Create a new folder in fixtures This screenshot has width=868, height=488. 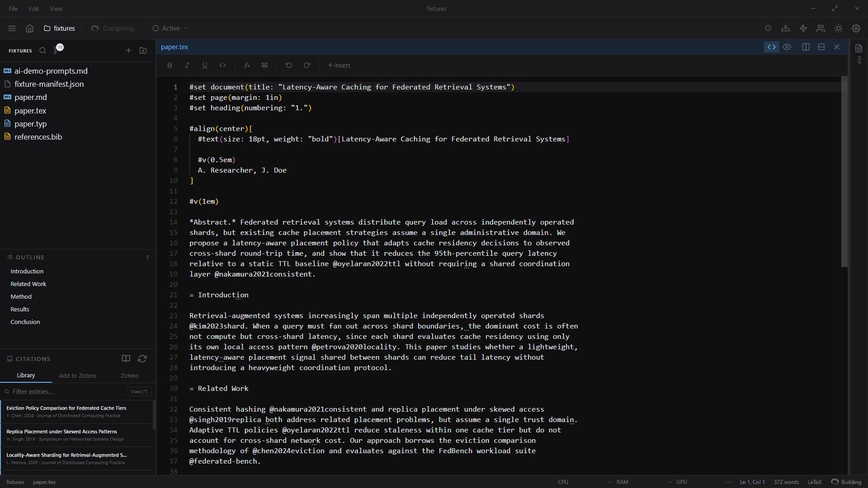[x=143, y=51]
